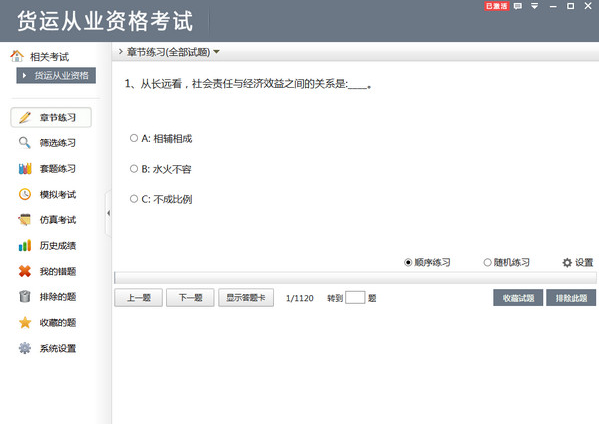
Task: Open 模拟考试 with the clock icon
Action: [47, 194]
